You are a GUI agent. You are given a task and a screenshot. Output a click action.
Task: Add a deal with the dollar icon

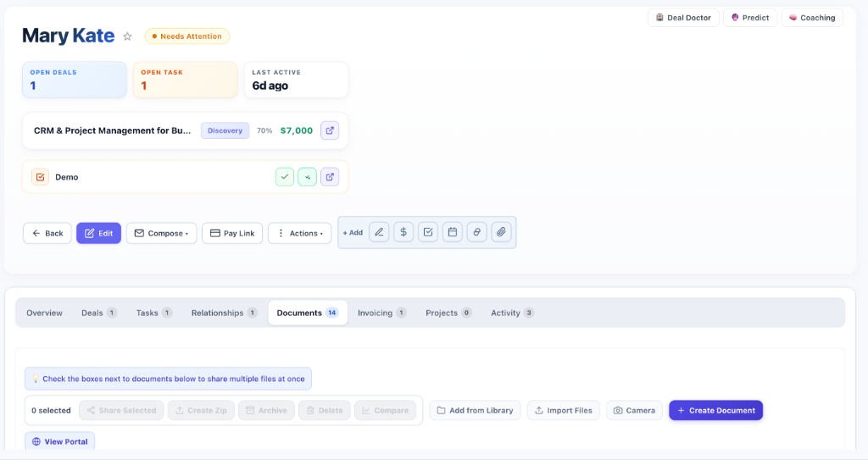point(403,232)
